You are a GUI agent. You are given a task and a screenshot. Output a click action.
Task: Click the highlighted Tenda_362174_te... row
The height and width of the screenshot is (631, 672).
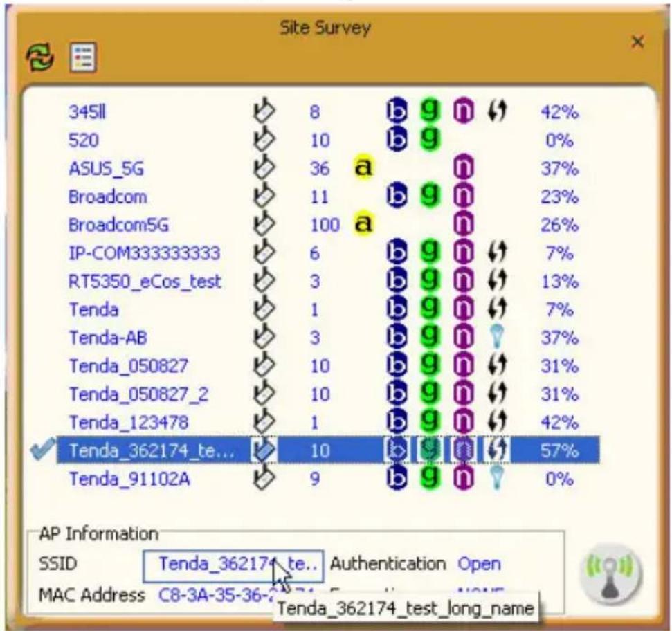pyautogui.click(x=328, y=450)
